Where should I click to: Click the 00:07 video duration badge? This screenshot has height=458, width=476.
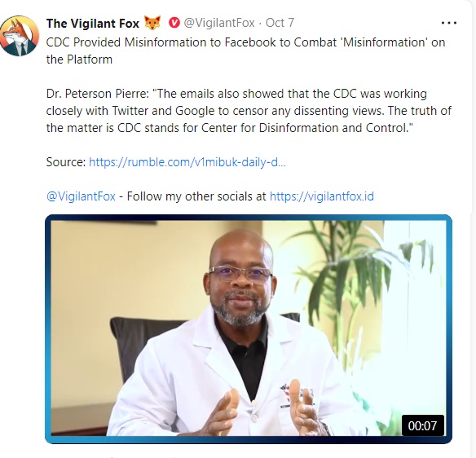[422, 425]
